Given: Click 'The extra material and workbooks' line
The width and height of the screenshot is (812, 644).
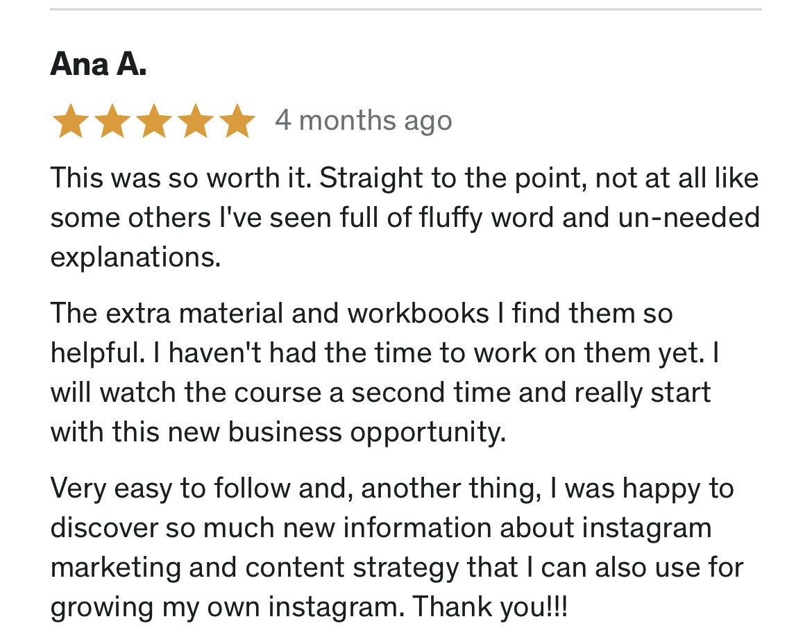Looking at the screenshot, I should click(x=362, y=314).
